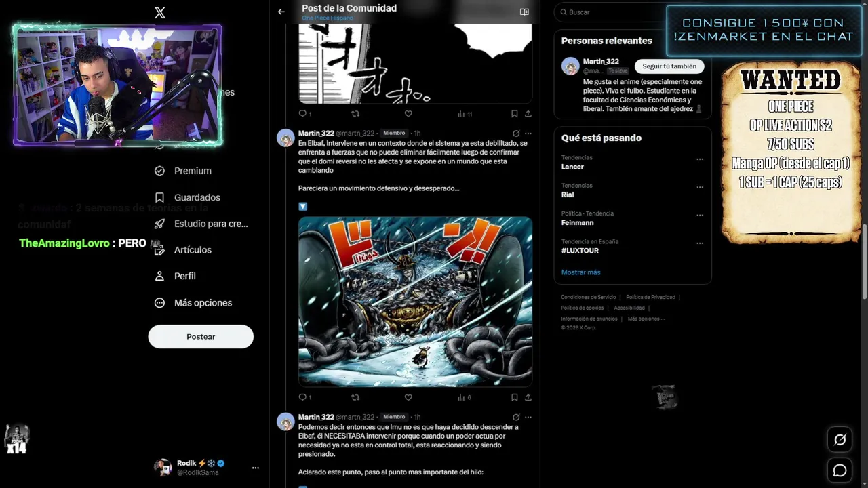Open options dots for Lancer trend
Image resolution: width=868 pixels, height=488 pixels.
[x=700, y=159]
